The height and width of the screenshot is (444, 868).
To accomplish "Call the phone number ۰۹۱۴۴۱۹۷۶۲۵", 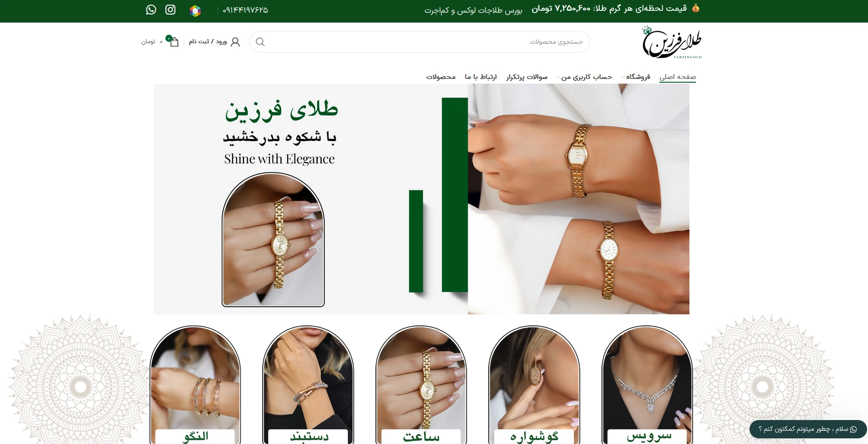I will (x=245, y=10).
